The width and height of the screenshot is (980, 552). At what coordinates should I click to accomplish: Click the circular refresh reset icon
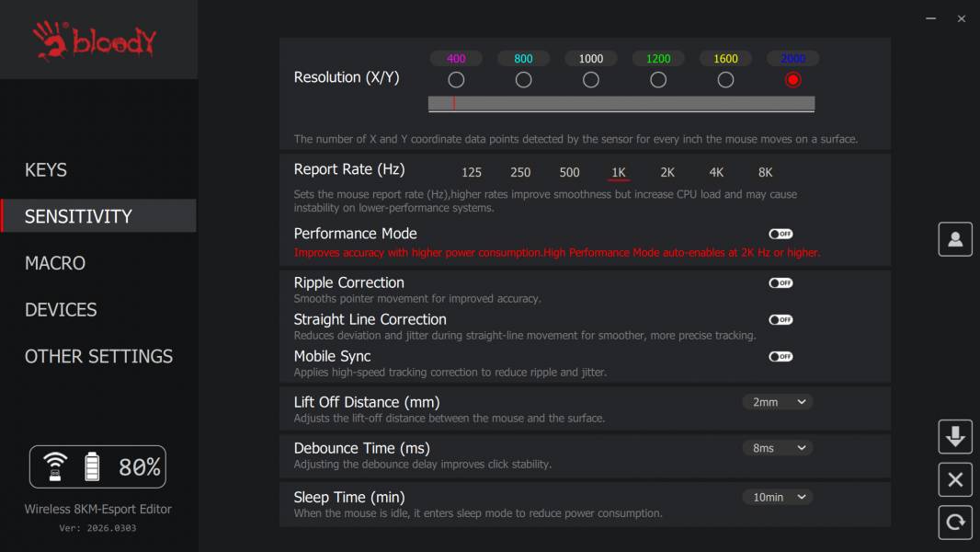click(954, 522)
